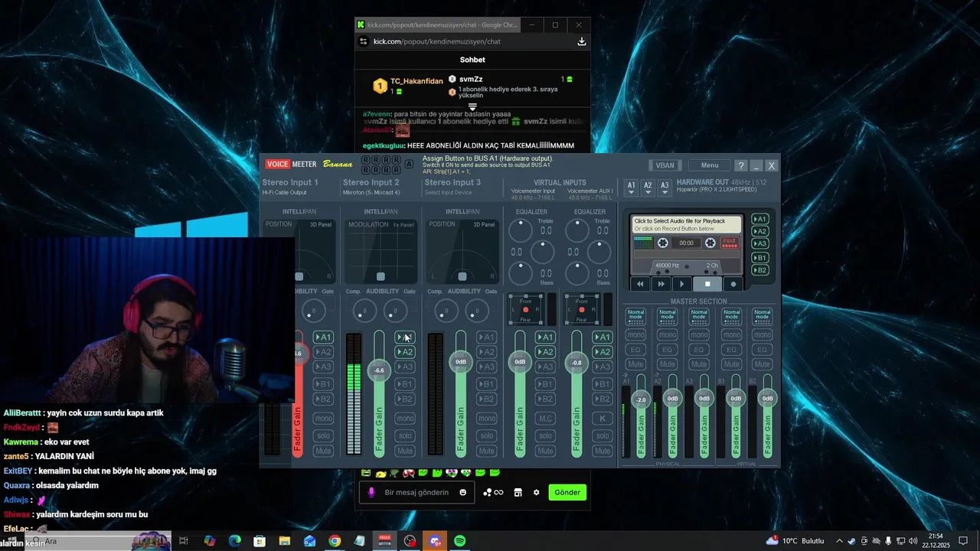Viewport: 980px width, 551px height.
Task: Download icon in Kick chat address bar
Action: 582,41
